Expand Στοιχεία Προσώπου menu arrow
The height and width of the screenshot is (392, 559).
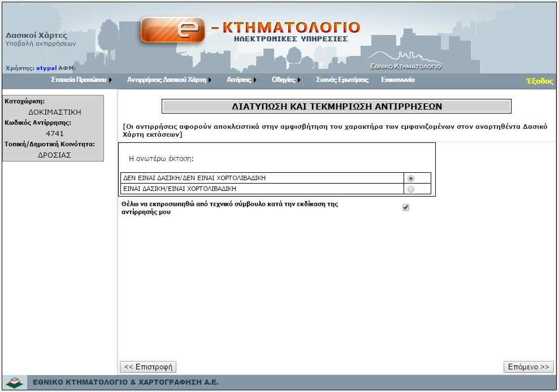[x=111, y=80]
